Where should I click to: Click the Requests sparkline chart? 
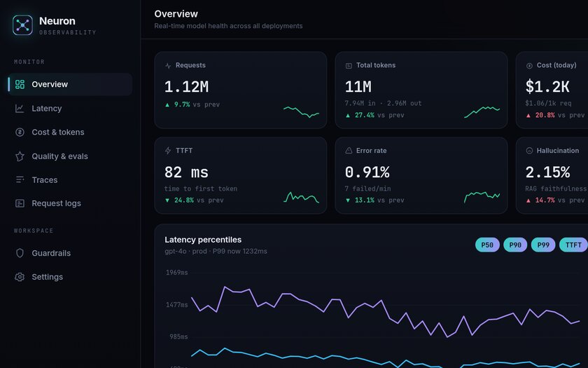click(x=301, y=112)
